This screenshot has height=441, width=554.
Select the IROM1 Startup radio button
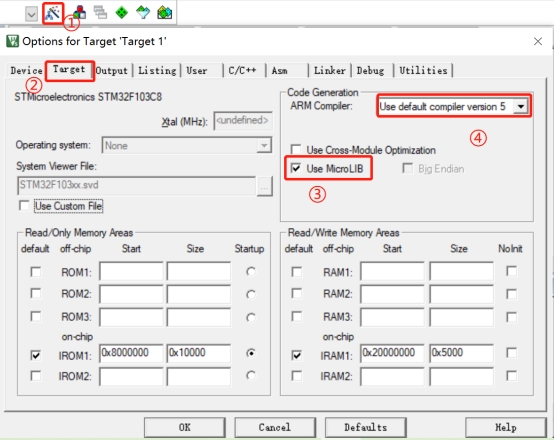tap(251, 353)
